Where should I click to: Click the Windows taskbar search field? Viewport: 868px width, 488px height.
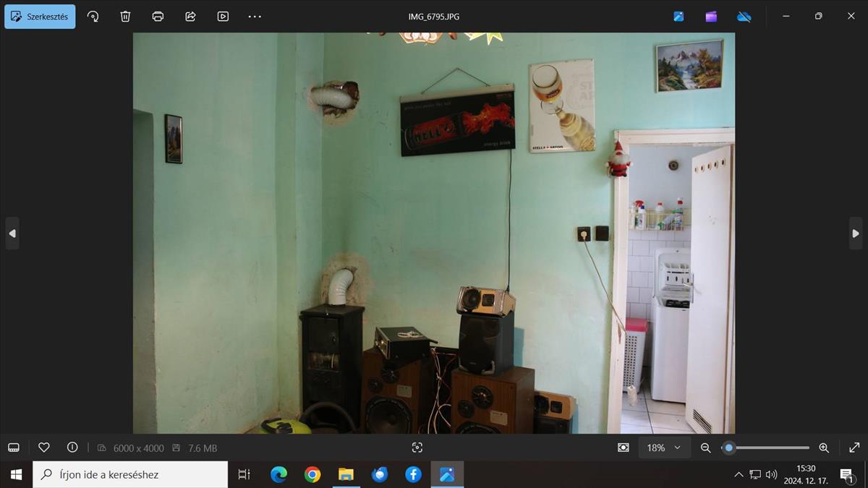(130, 474)
